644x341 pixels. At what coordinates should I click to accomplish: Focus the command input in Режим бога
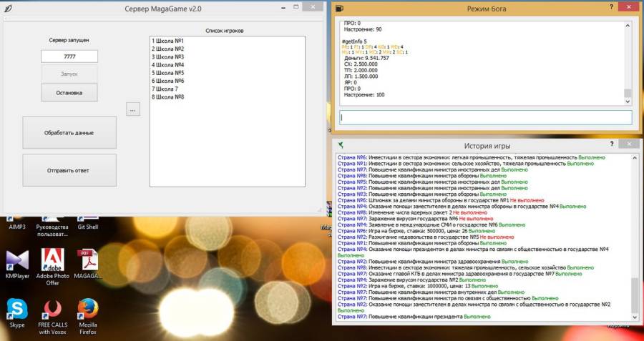(485, 117)
